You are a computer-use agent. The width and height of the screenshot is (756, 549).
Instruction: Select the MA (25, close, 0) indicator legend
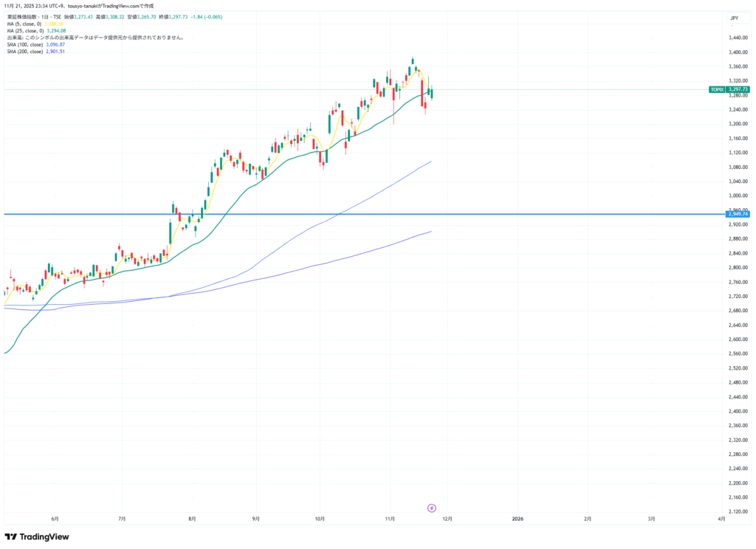[x=25, y=30]
